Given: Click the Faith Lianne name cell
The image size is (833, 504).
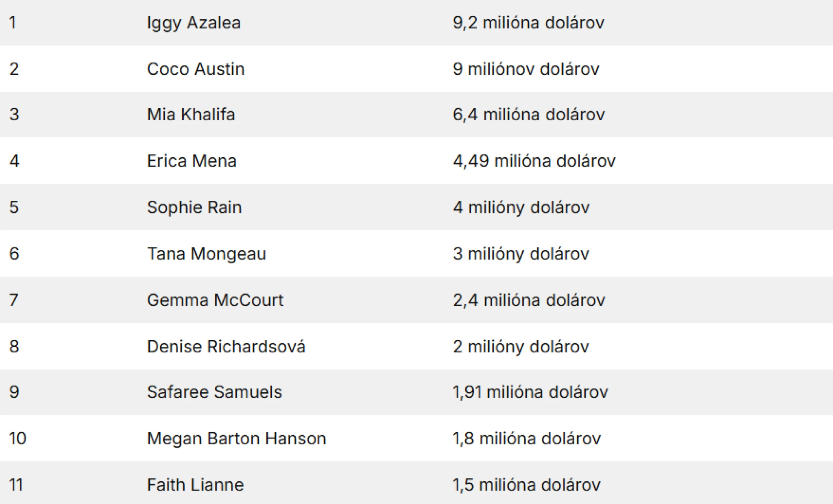Looking at the screenshot, I should (x=195, y=484).
